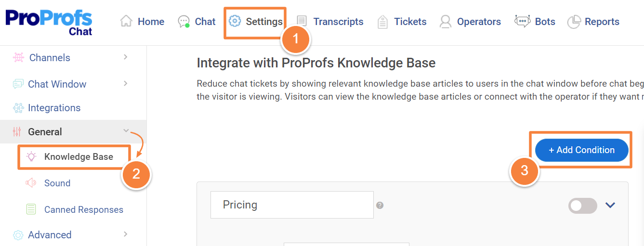Click the Settings gear icon
Screen dimensions: 644x246
point(235,21)
